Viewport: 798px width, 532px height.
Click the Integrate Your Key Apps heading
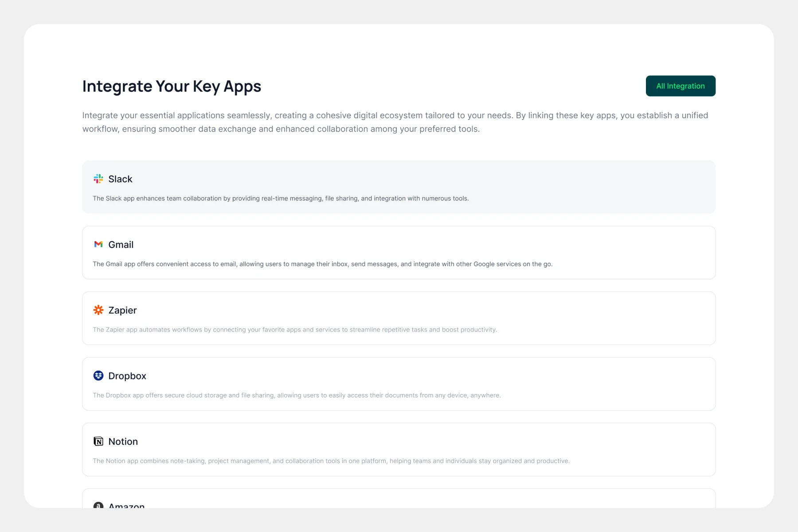pos(172,86)
